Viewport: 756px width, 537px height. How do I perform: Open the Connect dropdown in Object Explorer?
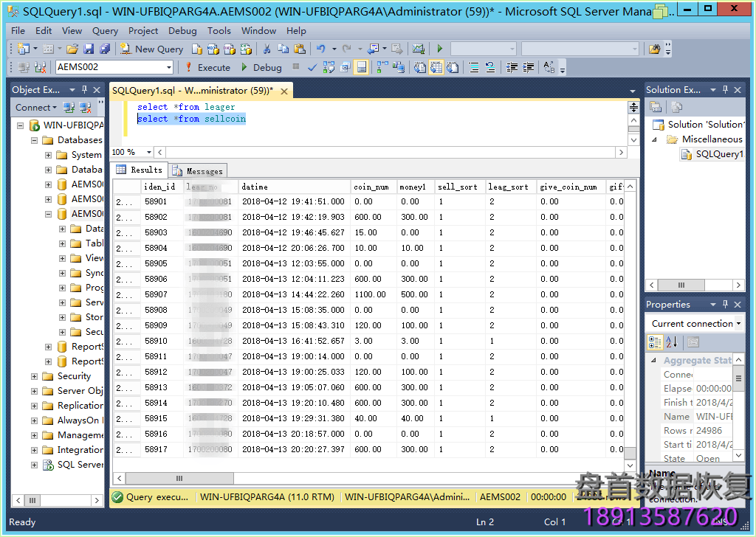click(x=35, y=108)
